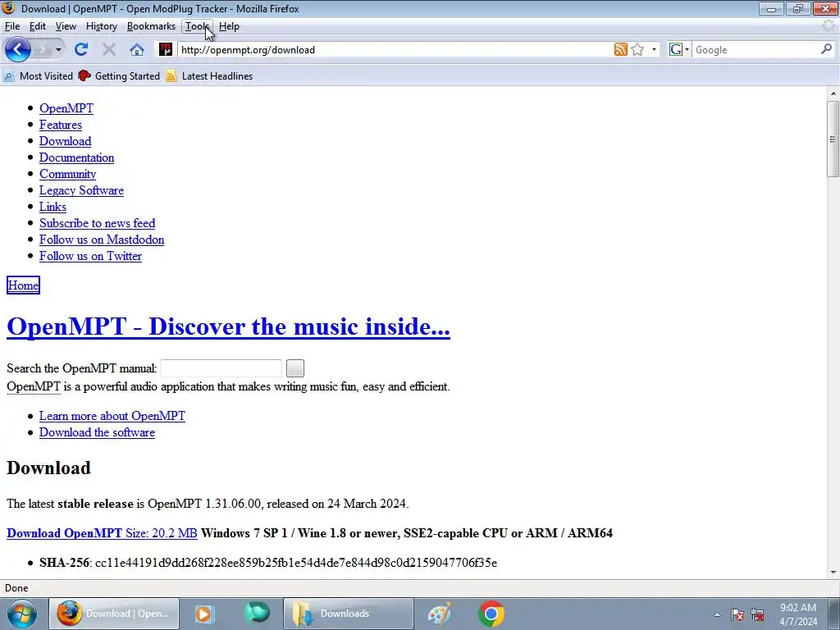Open the History menu
Screen dimensions: 840x630
click(101, 26)
